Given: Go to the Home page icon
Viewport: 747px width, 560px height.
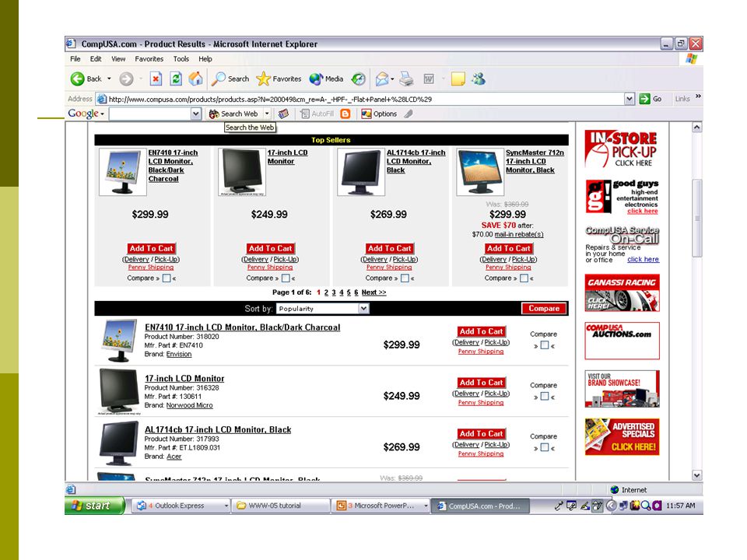Looking at the screenshot, I should pos(195,79).
